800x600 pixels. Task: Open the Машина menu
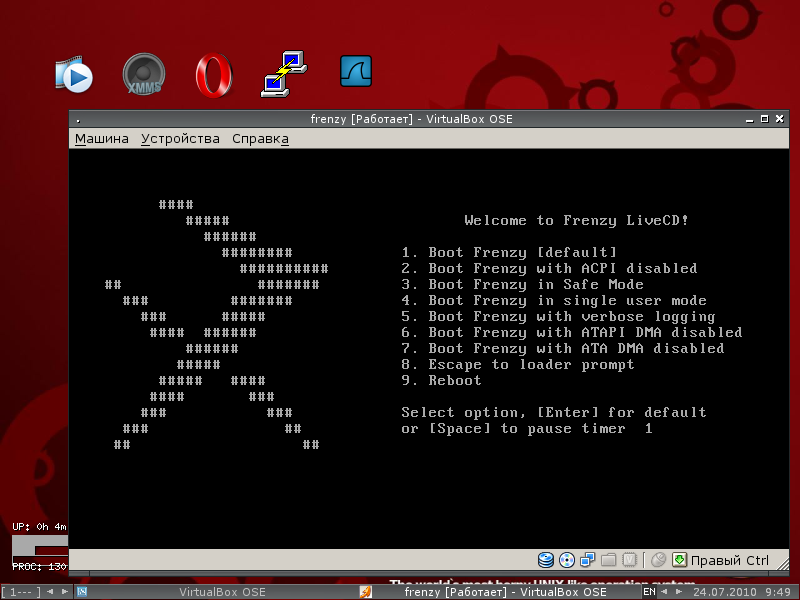(x=102, y=139)
